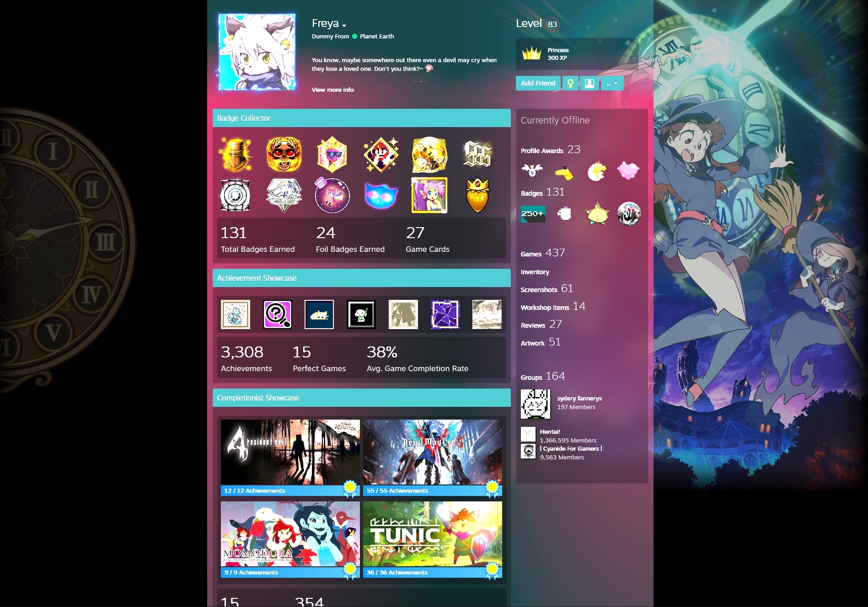Click the pink heart profile award
The width and height of the screenshot is (868, 607).
(x=628, y=170)
